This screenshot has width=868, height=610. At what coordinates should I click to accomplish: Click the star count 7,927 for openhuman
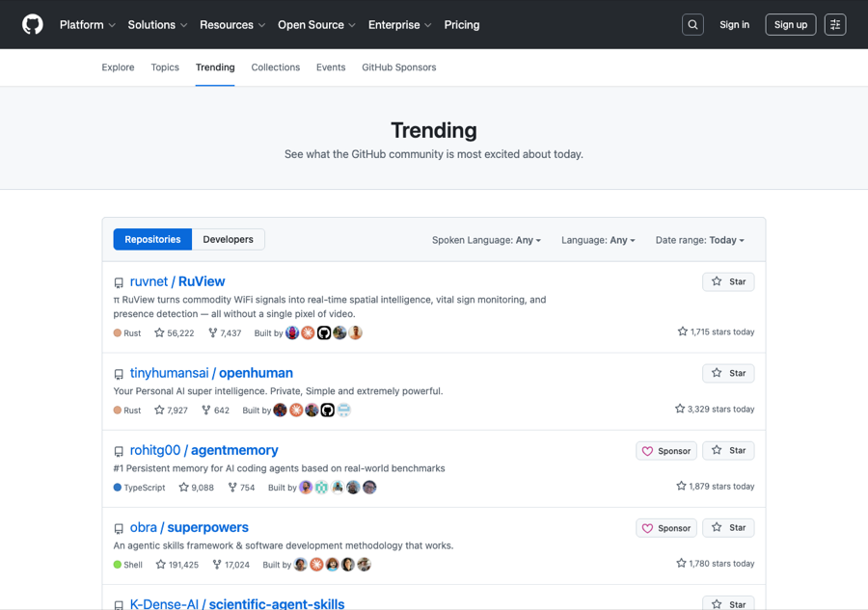[171, 411]
